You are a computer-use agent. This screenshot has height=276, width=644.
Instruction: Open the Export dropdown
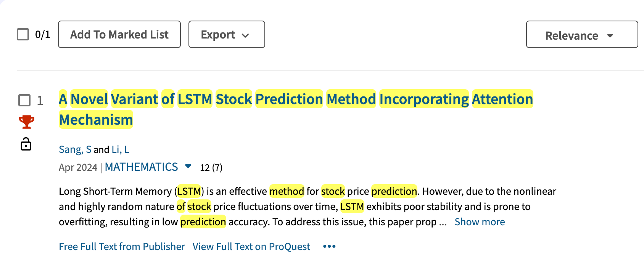click(x=227, y=34)
